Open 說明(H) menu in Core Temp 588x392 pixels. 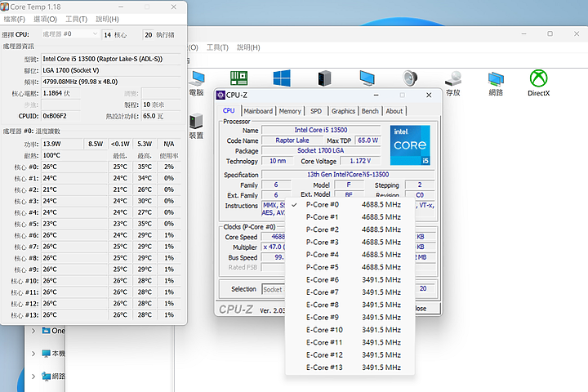[108, 19]
